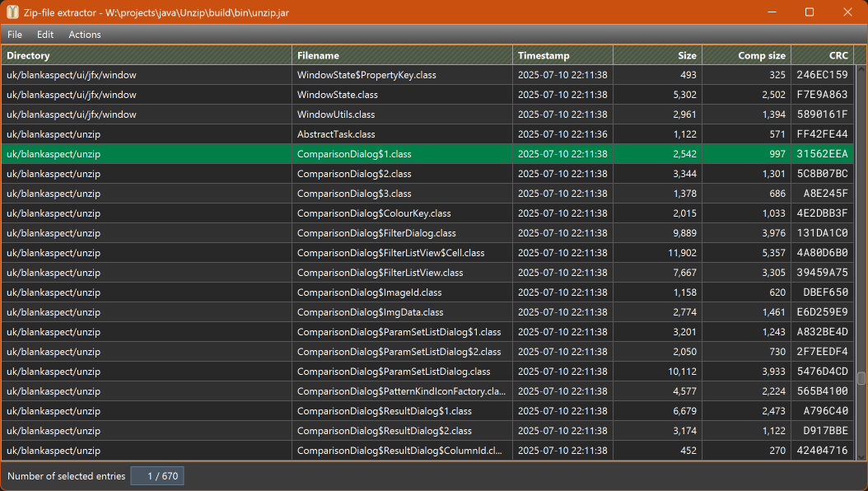The width and height of the screenshot is (868, 491).
Task: Sort entries by the Filename column header
Action: (402, 55)
